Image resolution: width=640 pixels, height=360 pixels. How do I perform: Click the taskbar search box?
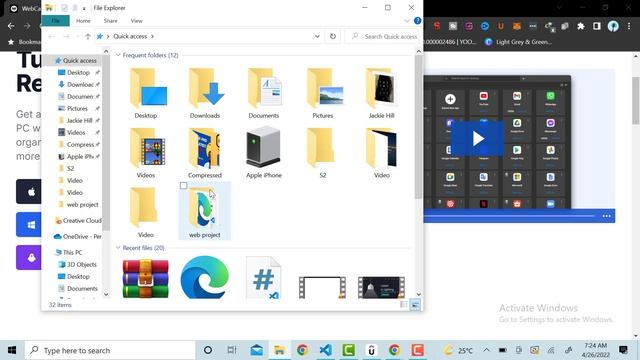click(x=110, y=350)
